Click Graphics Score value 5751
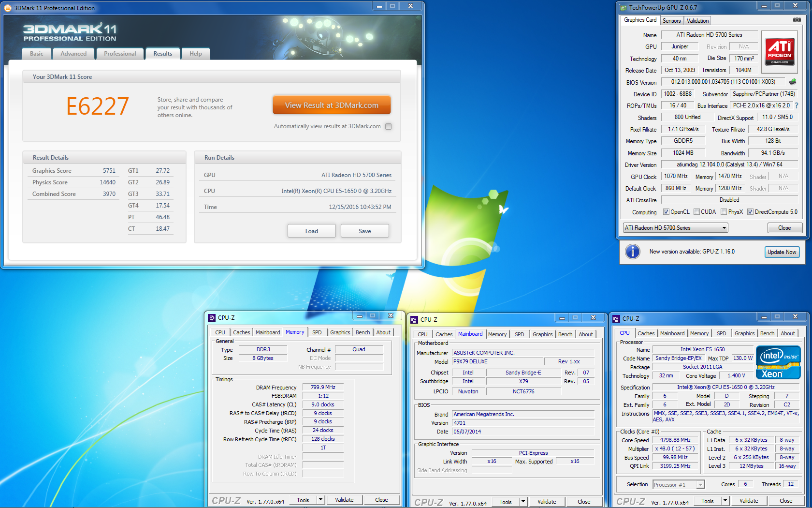Image resolution: width=812 pixels, height=508 pixels. (x=109, y=171)
